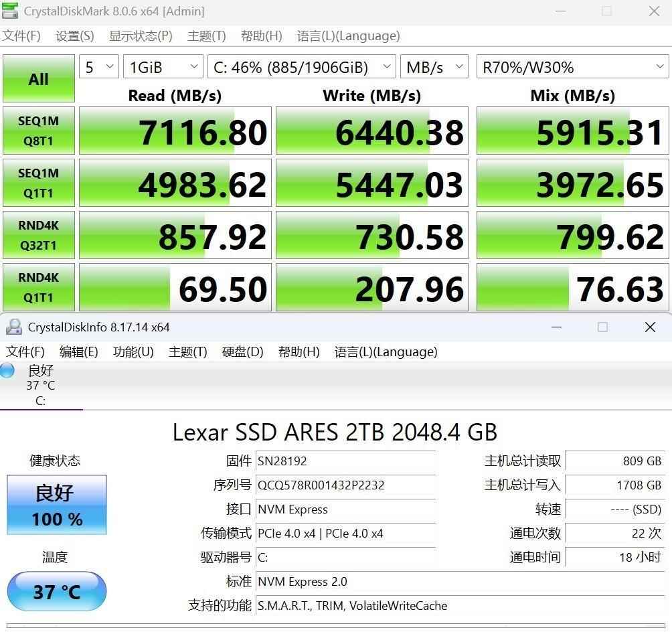Run the RND4K Q1T1 test
The image size is (672, 632).
click(38, 287)
